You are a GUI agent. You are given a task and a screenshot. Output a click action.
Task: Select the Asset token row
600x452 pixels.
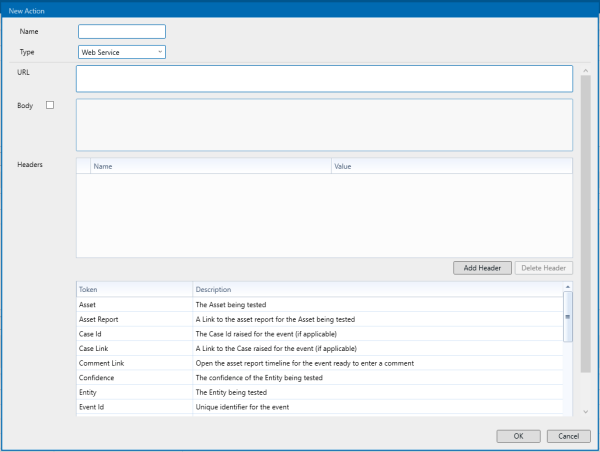point(134,305)
